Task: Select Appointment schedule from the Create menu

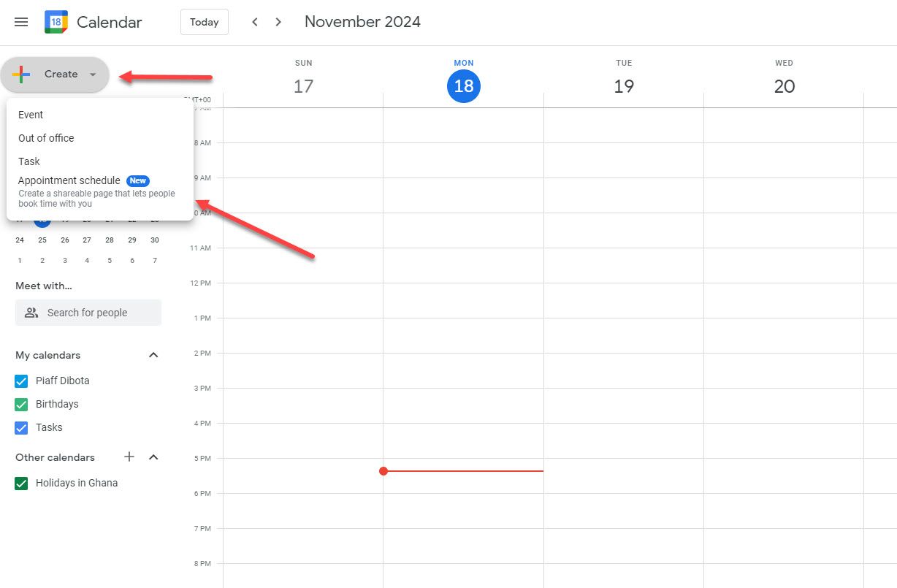Action: pos(69,180)
